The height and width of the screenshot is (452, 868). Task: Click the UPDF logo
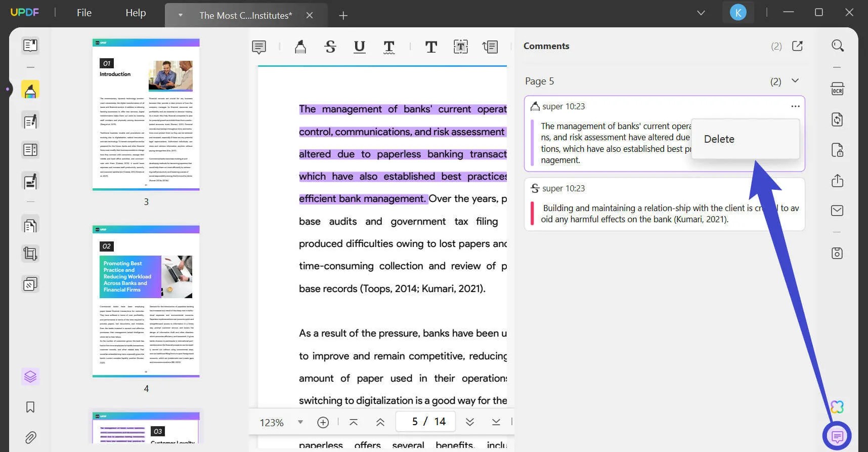[x=24, y=12]
